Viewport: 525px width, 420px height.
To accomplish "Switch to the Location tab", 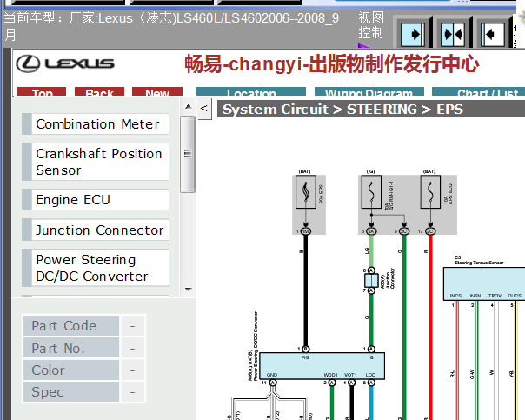I will coord(251,91).
